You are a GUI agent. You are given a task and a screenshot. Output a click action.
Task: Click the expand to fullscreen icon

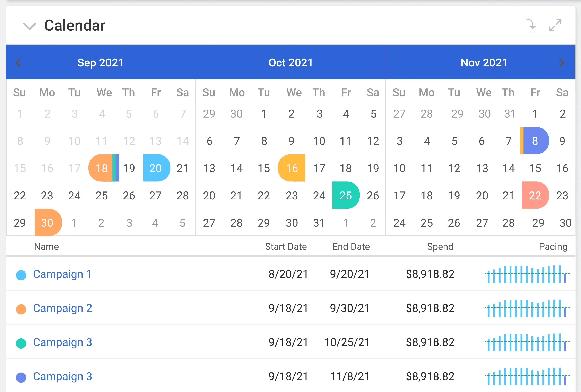(555, 25)
